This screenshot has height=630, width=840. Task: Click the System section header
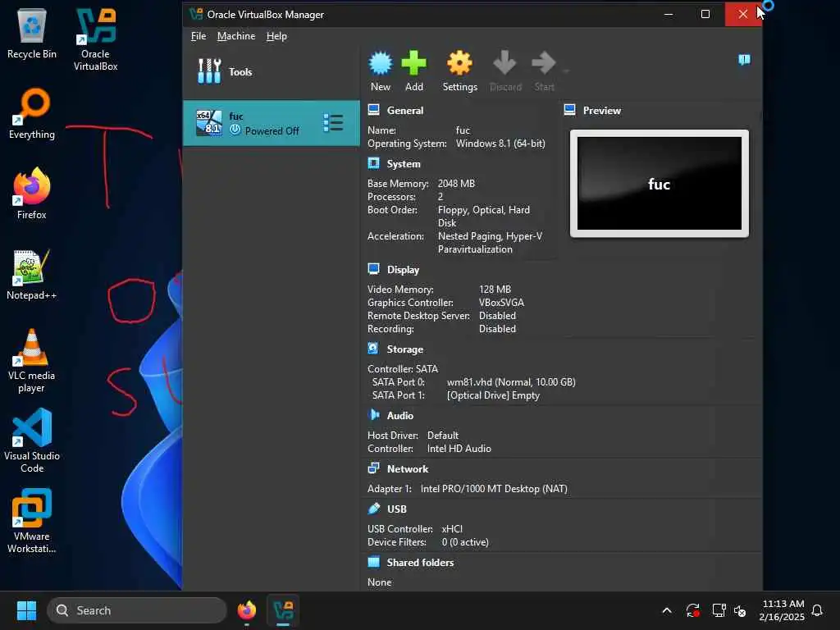click(x=404, y=164)
